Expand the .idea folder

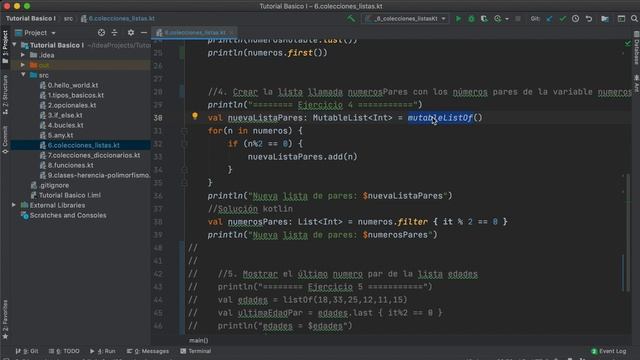pos(23,55)
